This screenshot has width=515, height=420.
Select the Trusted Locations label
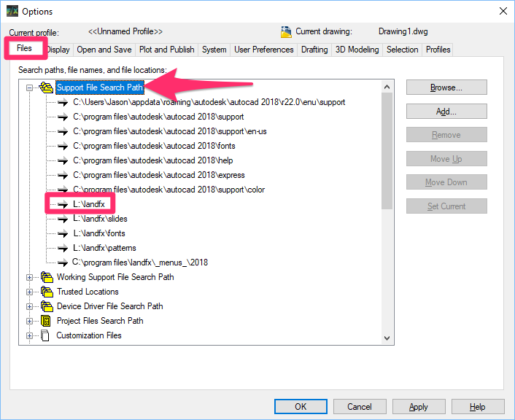click(x=88, y=292)
